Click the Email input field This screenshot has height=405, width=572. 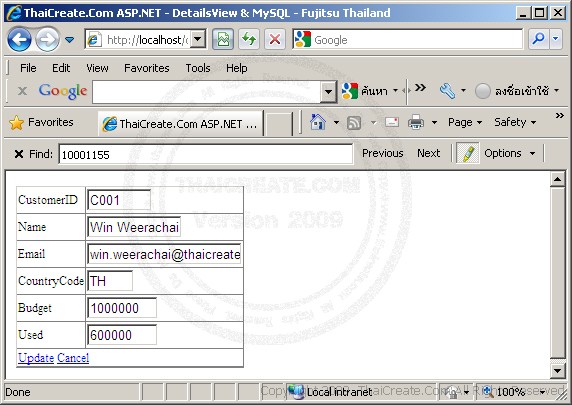click(x=164, y=254)
